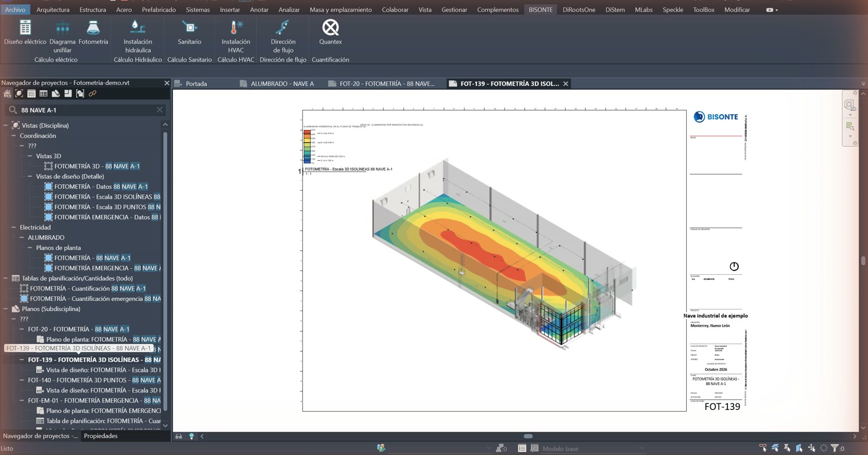Click the home icon in project browser toolbar
This screenshot has height=455, width=868.
(x=7, y=93)
